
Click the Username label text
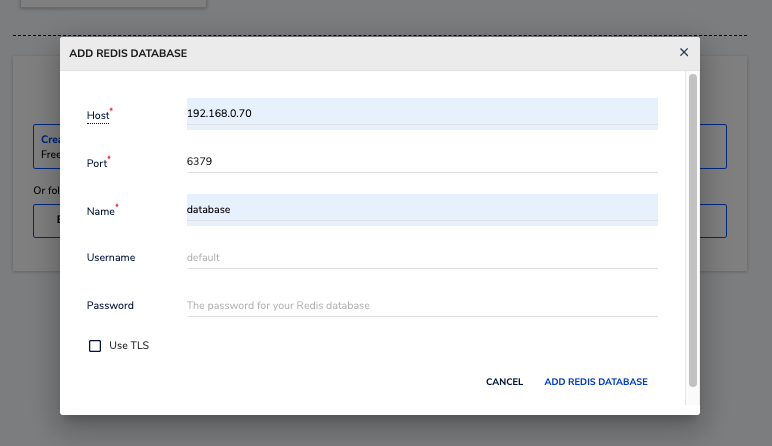click(111, 257)
